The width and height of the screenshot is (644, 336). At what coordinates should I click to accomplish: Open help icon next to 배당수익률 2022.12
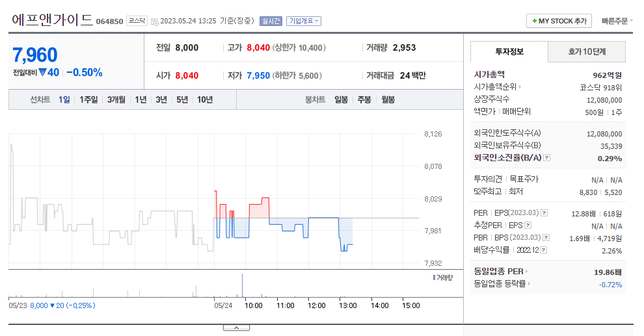point(543,250)
